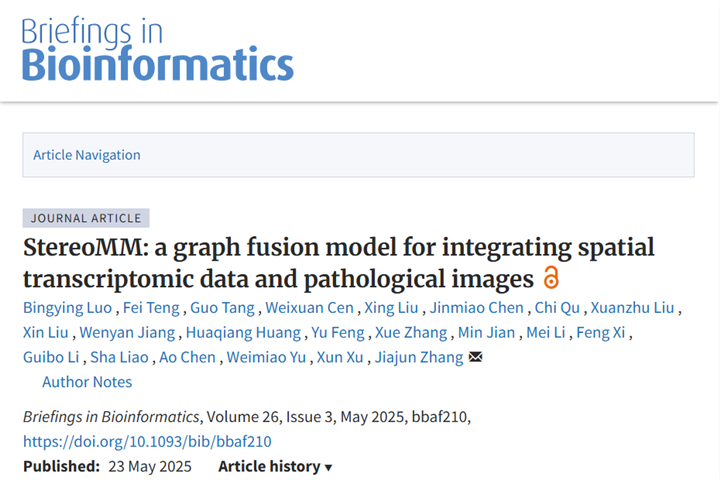Select author Guibo Li
The image size is (720, 480).
click(51, 357)
